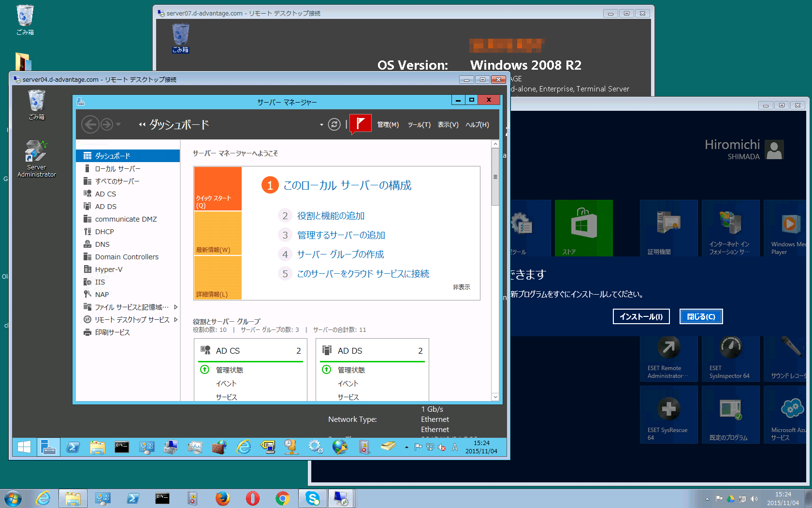Image resolution: width=812 pixels, height=508 pixels.
Task: Go back using Server Manager's back arrow
Action: pos(90,124)
